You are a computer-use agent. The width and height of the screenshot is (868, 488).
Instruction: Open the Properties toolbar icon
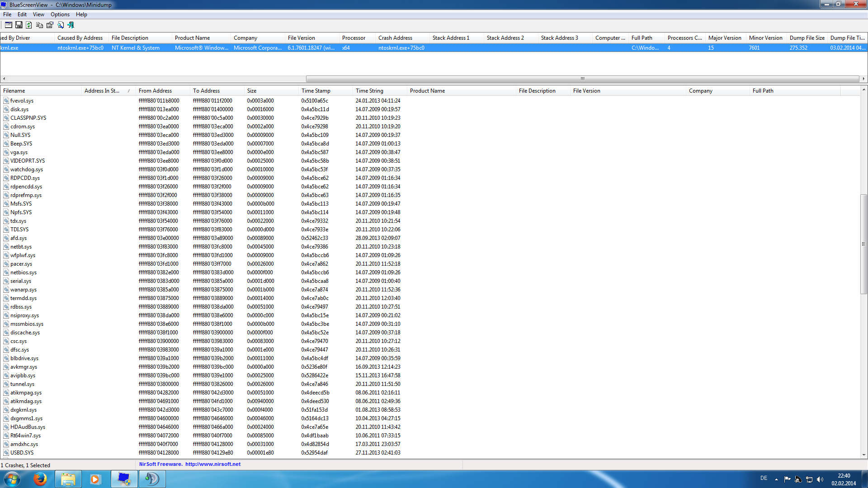50,25
